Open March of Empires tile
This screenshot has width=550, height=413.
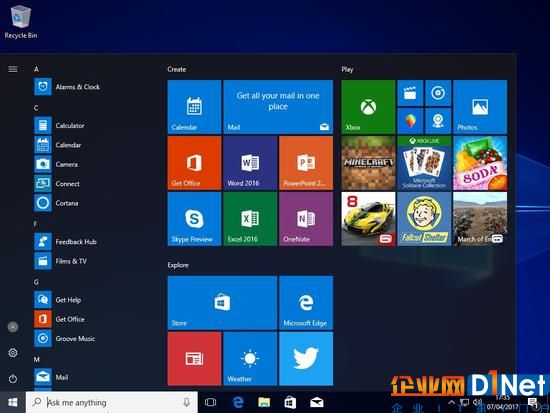point(480,219)
